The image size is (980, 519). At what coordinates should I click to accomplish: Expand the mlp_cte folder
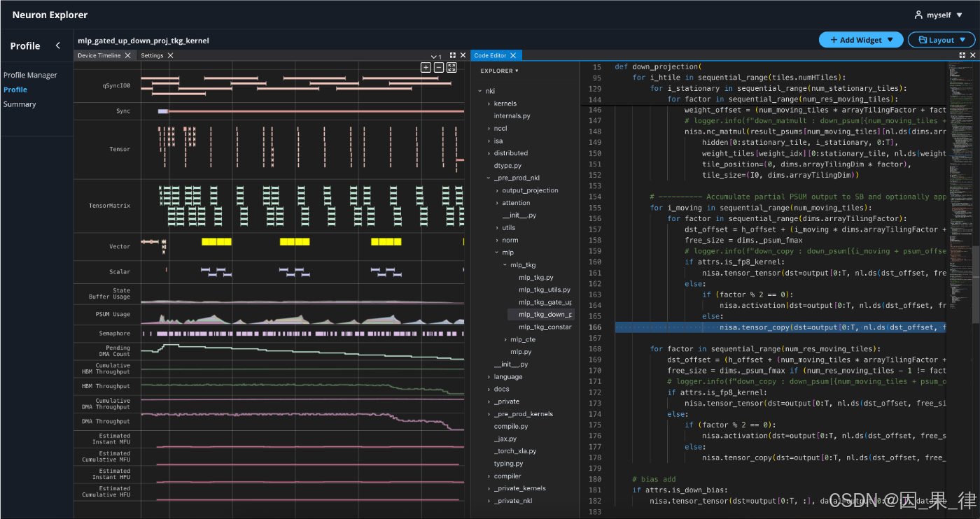522,340
